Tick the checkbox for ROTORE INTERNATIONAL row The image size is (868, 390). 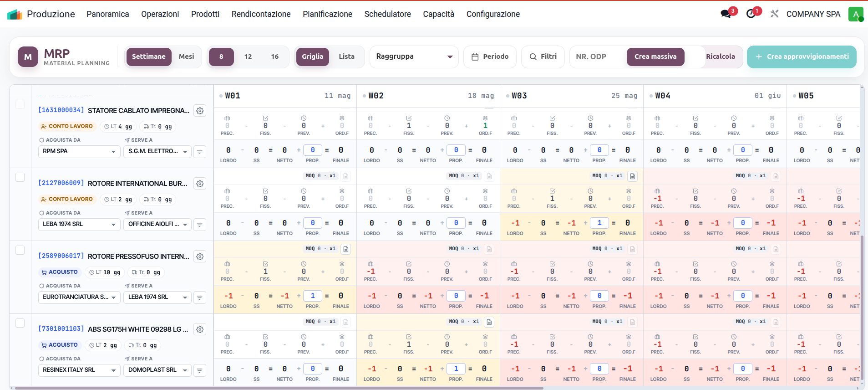[20, 177]
